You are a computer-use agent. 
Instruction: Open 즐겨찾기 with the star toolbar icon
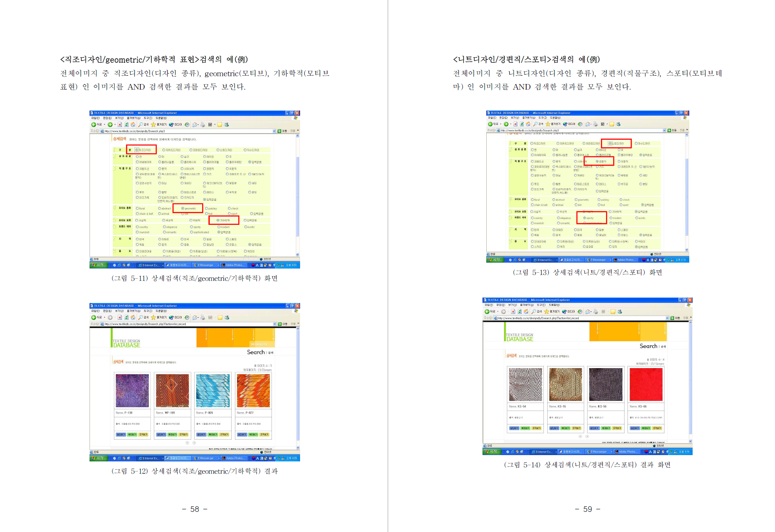click(153, 124)
